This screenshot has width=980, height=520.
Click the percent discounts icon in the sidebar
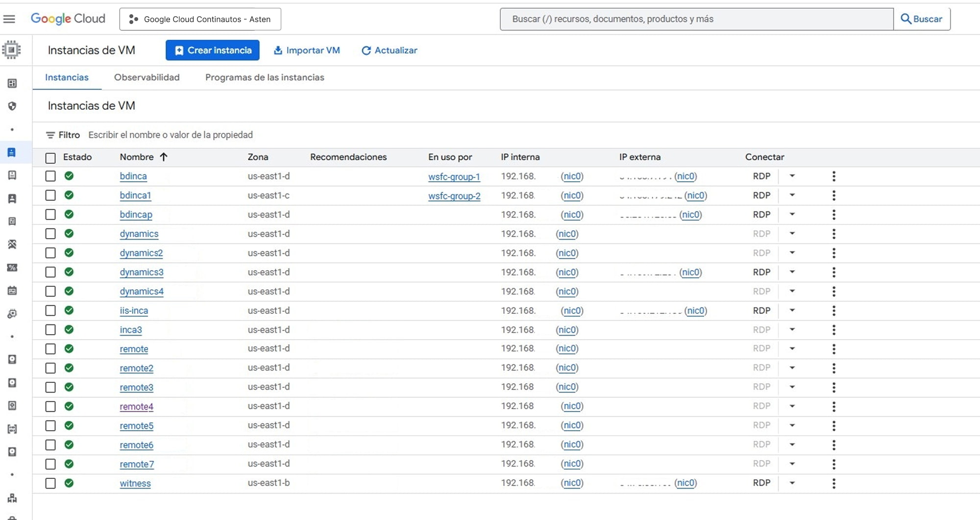pos(12,268)
